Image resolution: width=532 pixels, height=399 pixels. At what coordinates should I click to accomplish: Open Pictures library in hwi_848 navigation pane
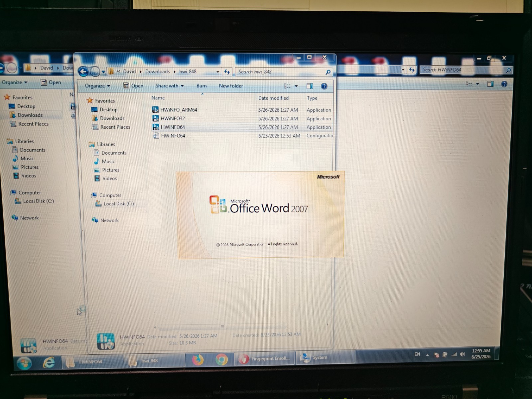[111, 170]
